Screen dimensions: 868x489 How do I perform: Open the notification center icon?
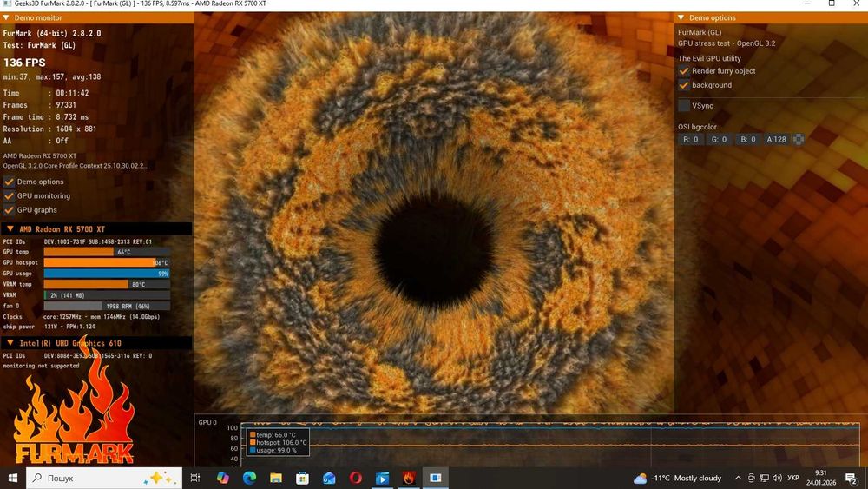tap(852, 478)
